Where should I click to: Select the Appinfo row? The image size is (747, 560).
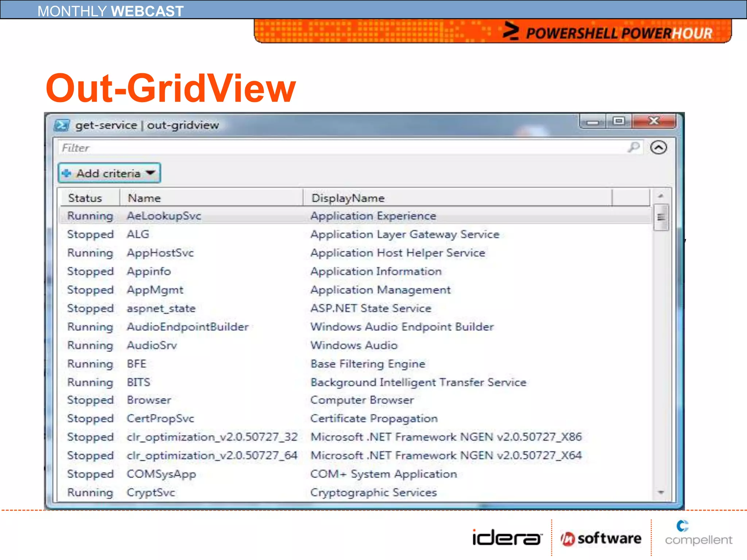(355, 271)
